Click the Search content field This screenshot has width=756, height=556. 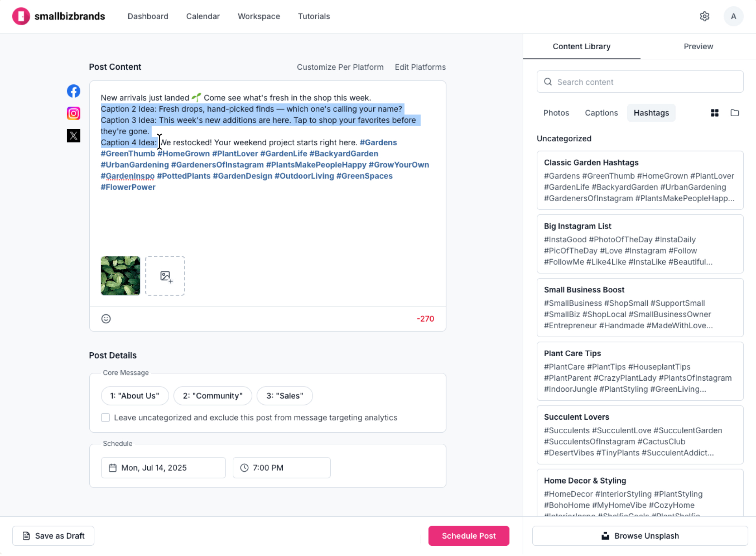click(640, 82)
